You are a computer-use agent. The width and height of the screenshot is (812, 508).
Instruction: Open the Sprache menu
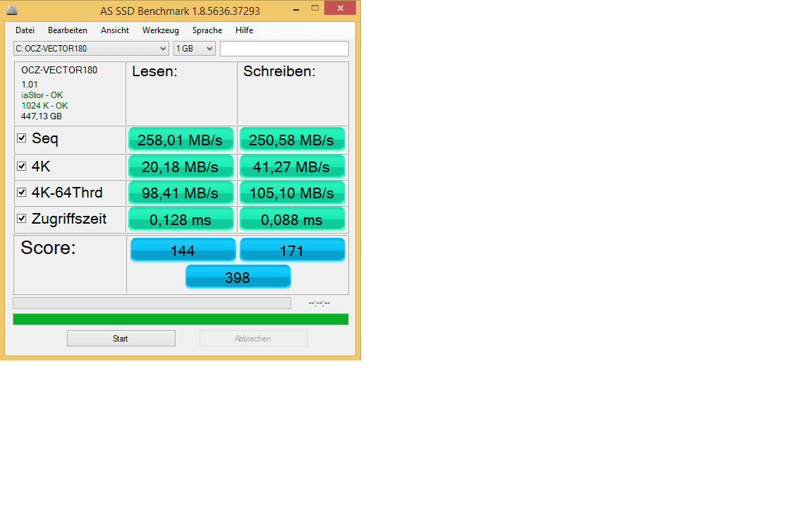coord(207,30)
